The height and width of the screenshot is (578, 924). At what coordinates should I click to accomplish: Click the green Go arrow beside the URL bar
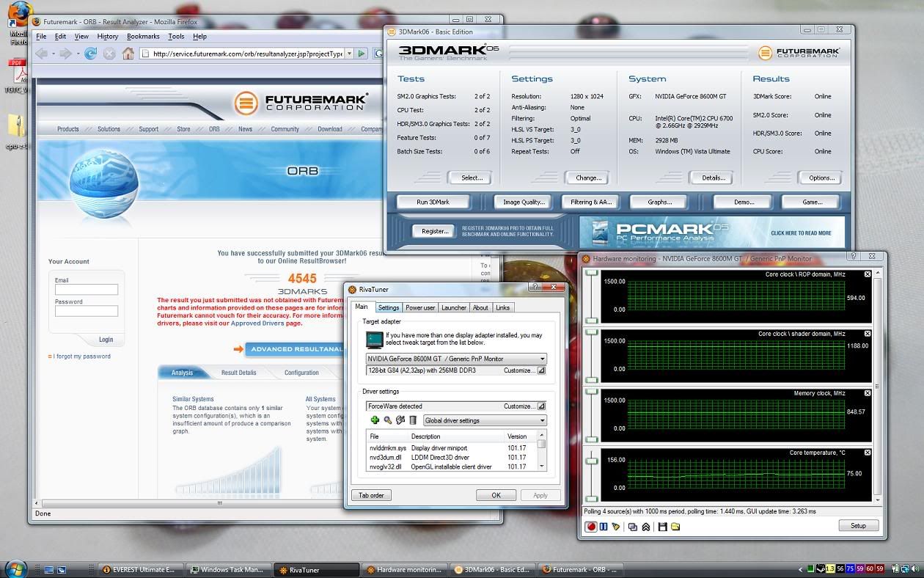pyautogui.click(x=362, y=54)
